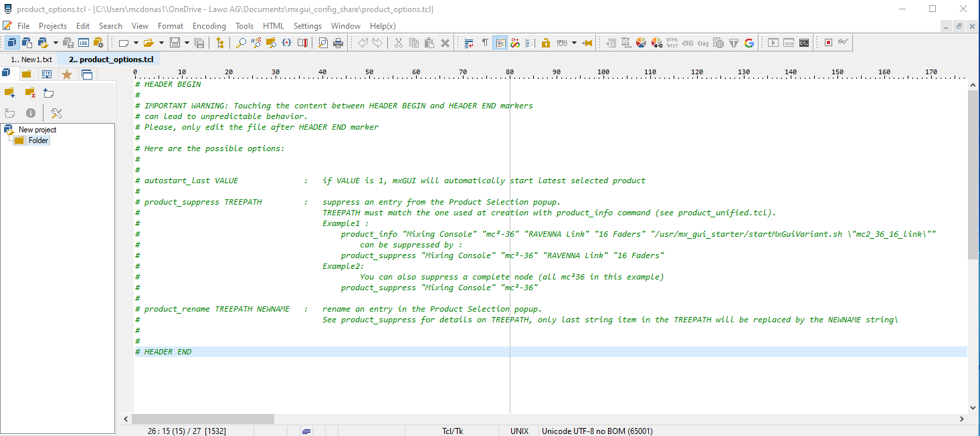980x436 pixels.
Task: Click add folder to project icon
Action: [x=9, y=93]
